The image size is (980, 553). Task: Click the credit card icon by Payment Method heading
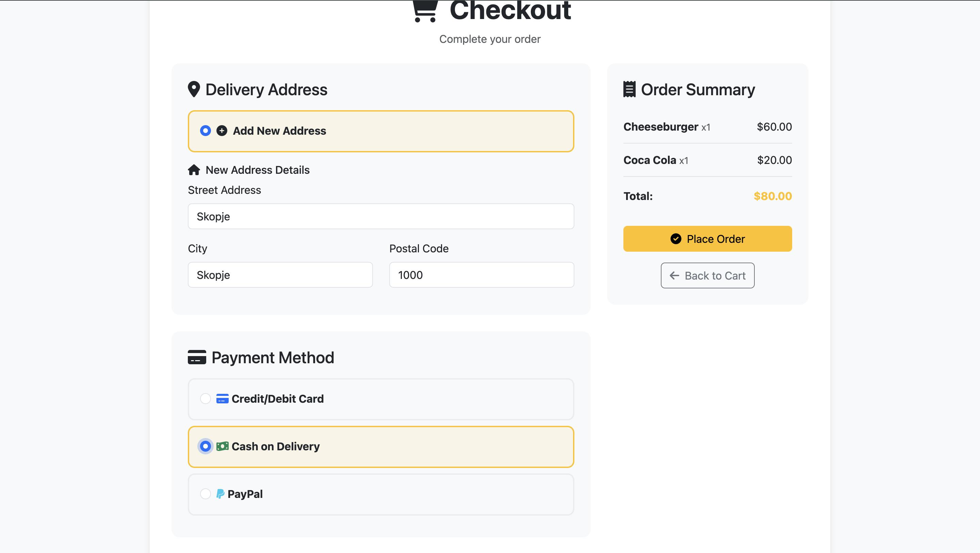(x=197, y=357)
